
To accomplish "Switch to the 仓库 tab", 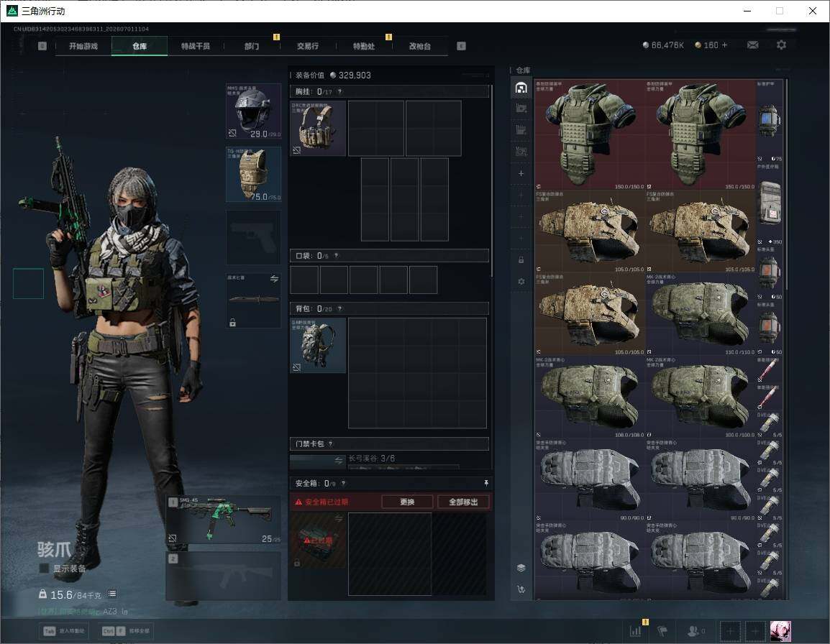I will click(140, 46).
